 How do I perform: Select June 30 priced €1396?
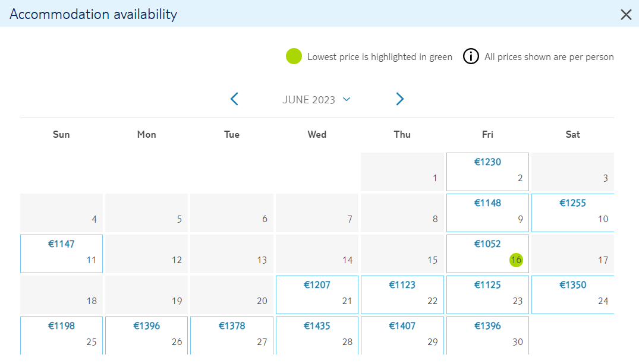pyautogui.click(x=487, y=335)
